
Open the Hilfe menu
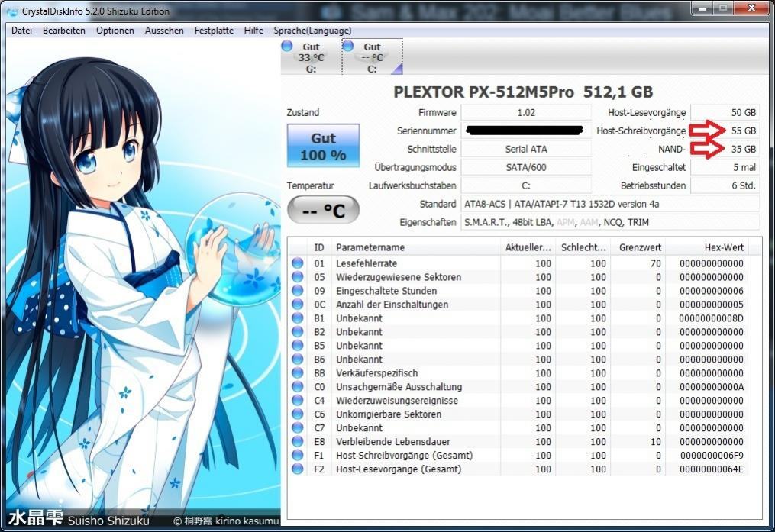pyautogui.click(x=253, y=30)
